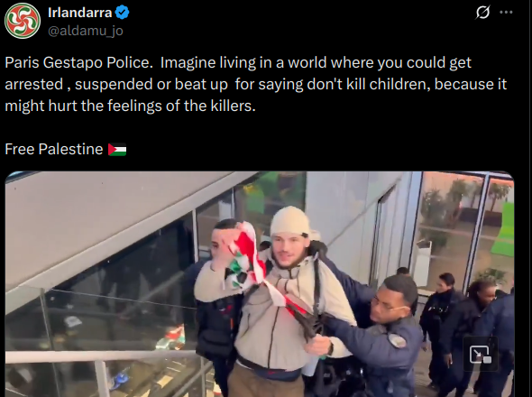Click the blue verified badge
Viewport: 532px width, 397px height.
pos(122,13)
